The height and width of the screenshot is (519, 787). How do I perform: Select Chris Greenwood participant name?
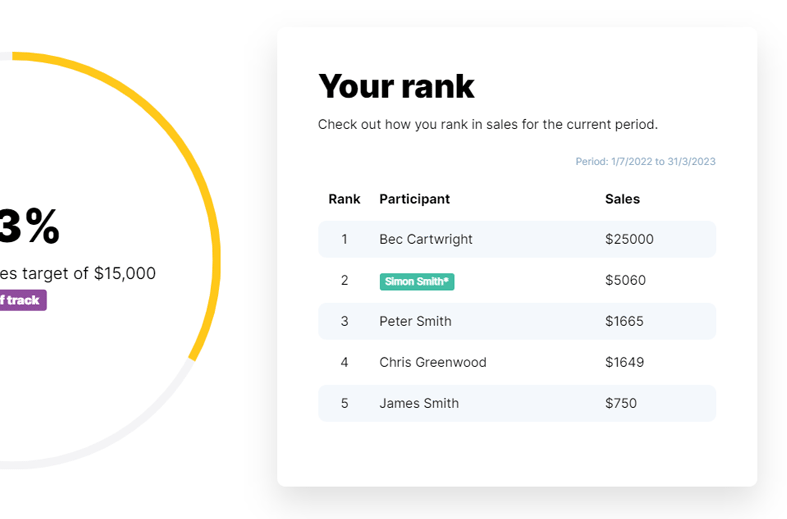pos(433,362)
